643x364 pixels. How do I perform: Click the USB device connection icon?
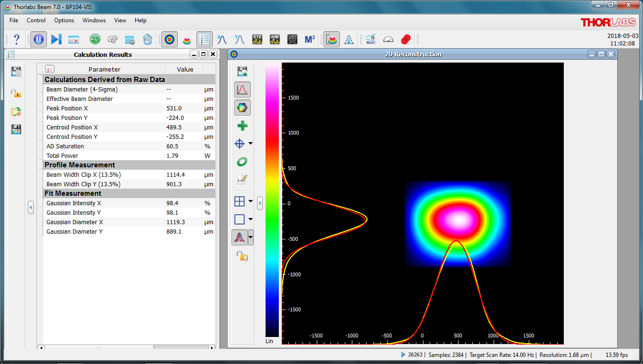point(95,39)
